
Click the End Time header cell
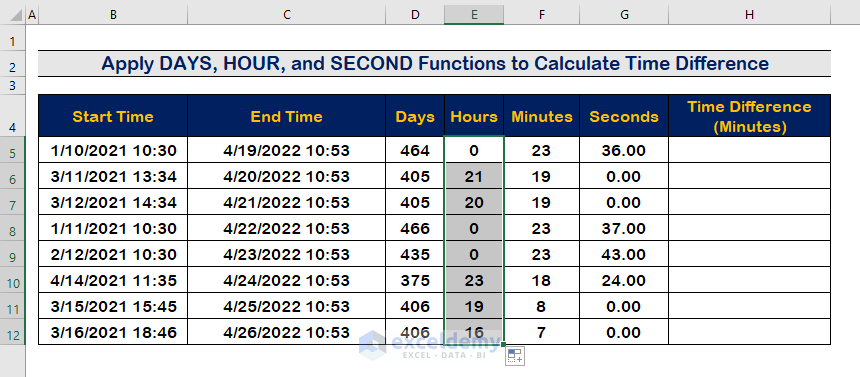286,116
